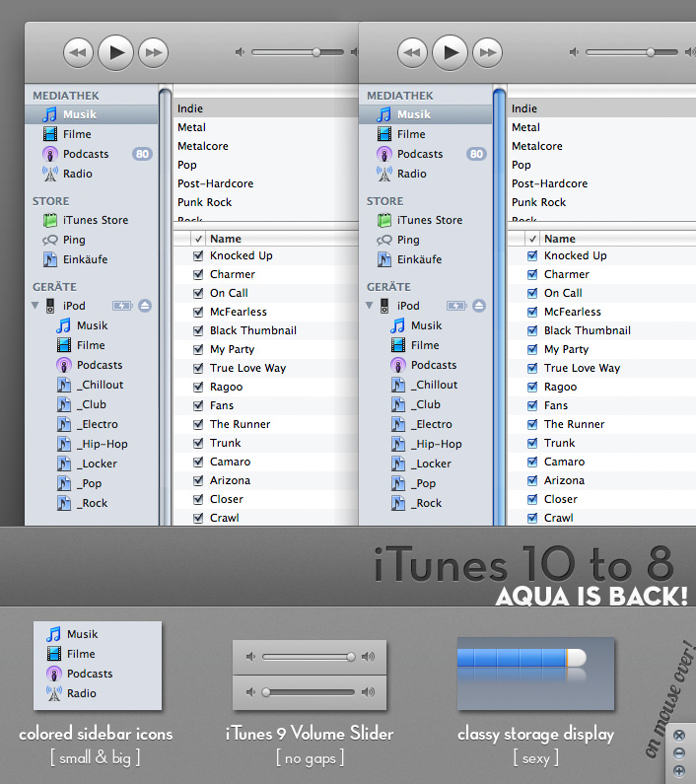Select Metal genre in right window
696x784 pixels.
pyautogui.click(x=601, y=127)
